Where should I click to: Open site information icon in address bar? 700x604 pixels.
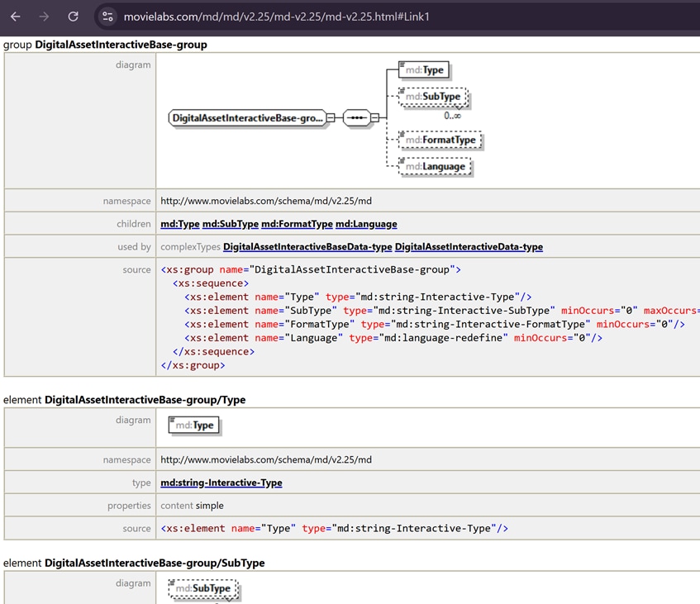(107, 17)
